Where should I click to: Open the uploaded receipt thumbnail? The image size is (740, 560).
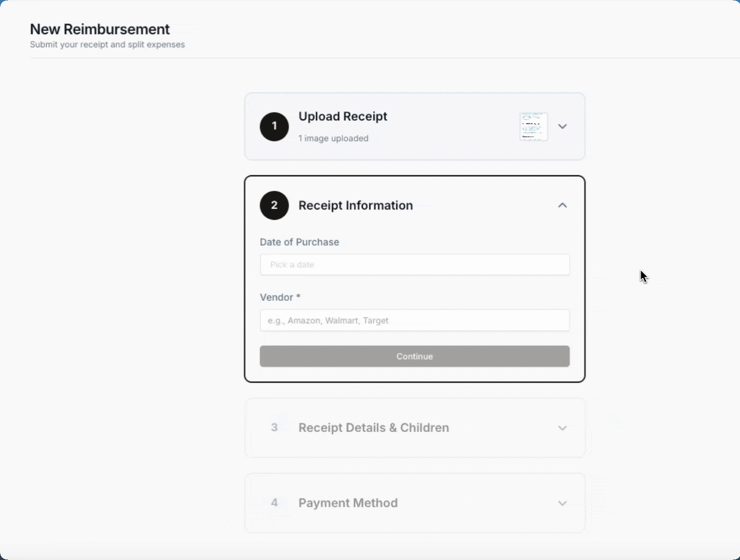click(x=533, y=127)
